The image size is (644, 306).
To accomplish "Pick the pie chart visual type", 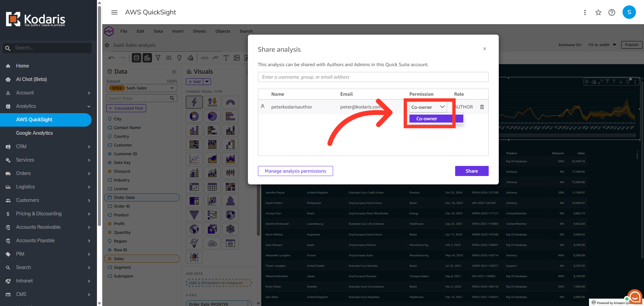I will [x=212, y=116].
